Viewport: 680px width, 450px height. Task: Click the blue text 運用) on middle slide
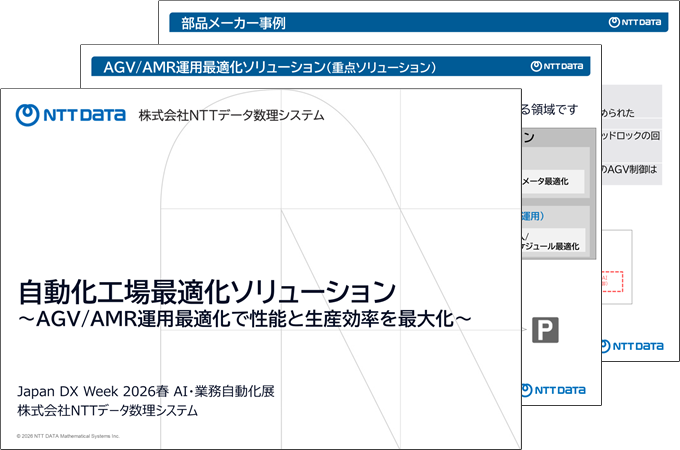(533, 216)
